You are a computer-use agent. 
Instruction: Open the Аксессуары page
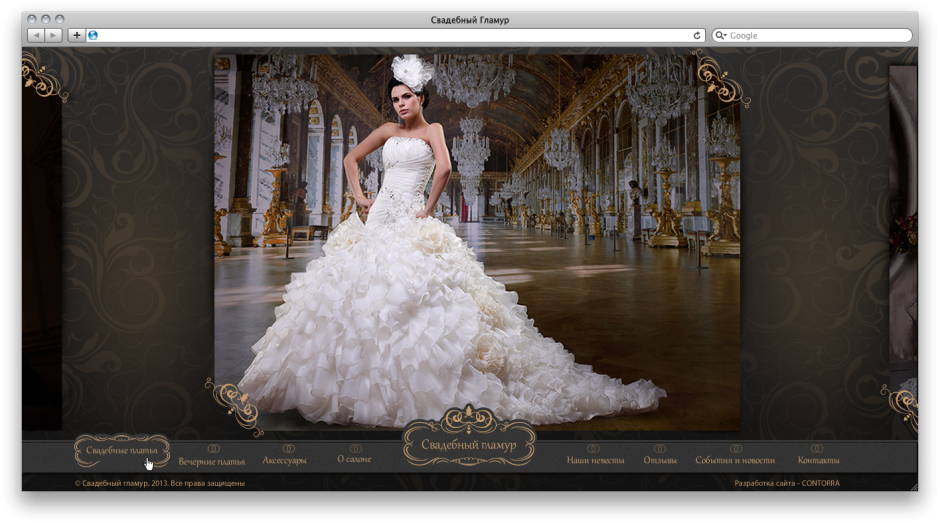click(x=284, y=460)
